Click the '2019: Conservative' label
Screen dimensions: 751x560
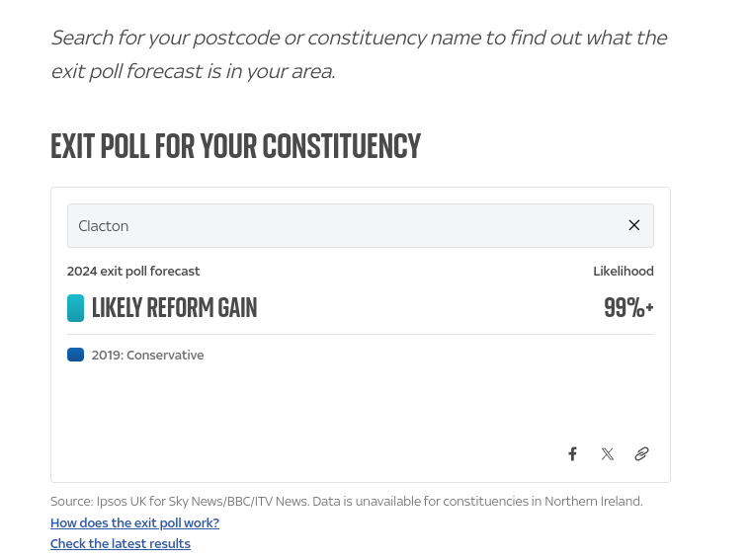[x=147, y=356]
